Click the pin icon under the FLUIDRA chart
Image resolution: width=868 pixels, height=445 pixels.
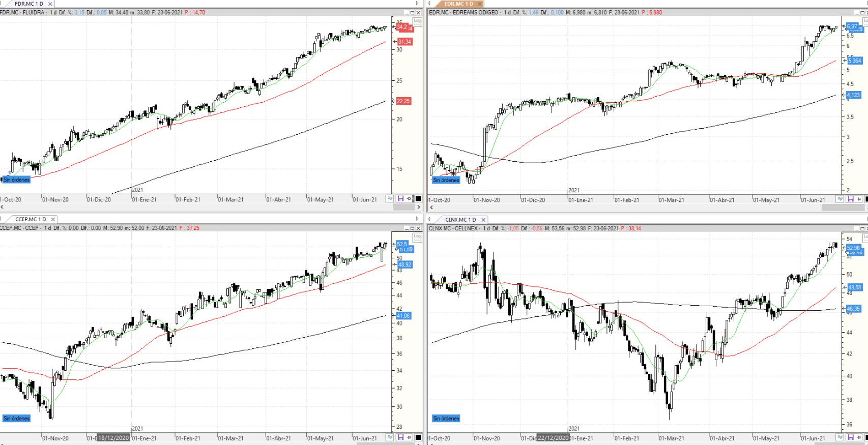pyautogui.click(x=410, y=199)
